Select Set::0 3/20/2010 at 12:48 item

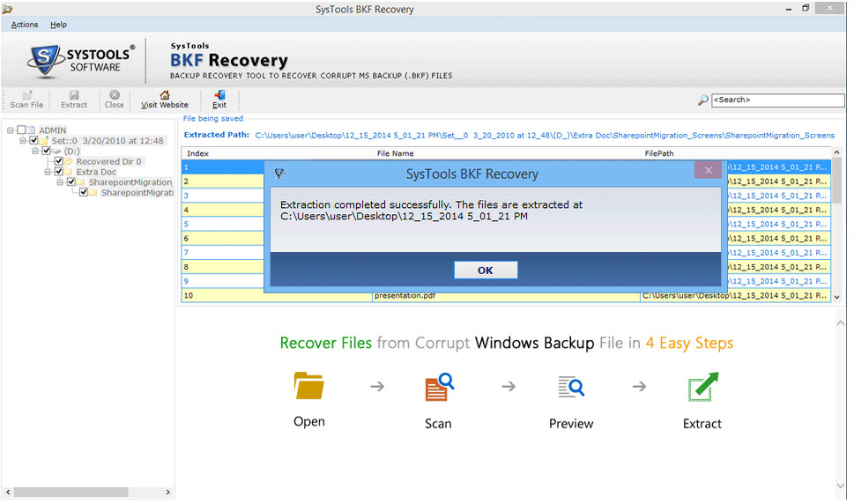(x=108, y=141)
